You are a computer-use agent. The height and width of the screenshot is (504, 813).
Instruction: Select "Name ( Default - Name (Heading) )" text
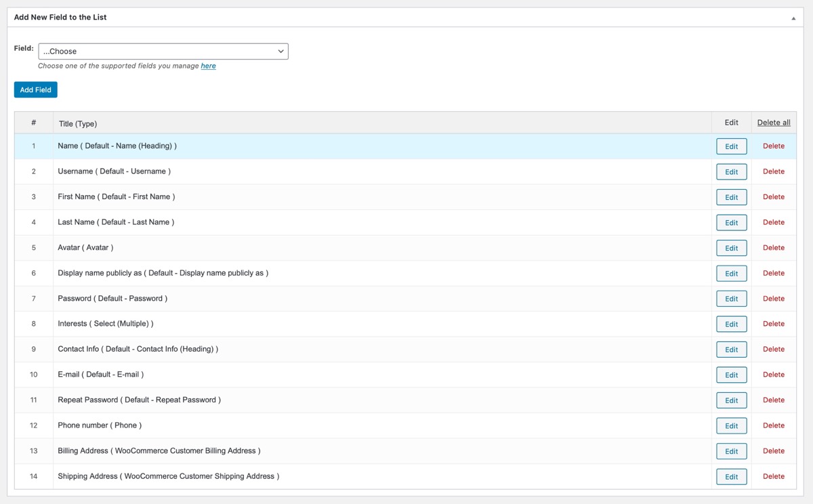117,146
